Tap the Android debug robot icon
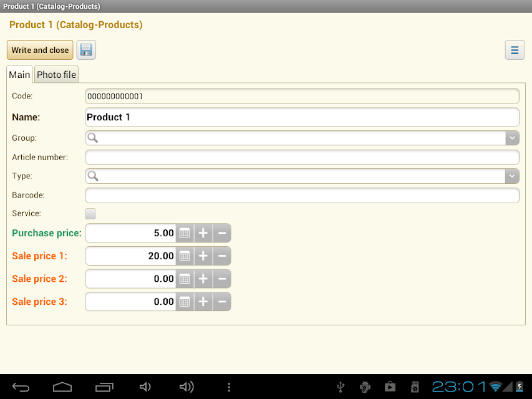Image resolution: width=532 pixels, height=399 pixels. pyautogui.click(x=365, y=387)
